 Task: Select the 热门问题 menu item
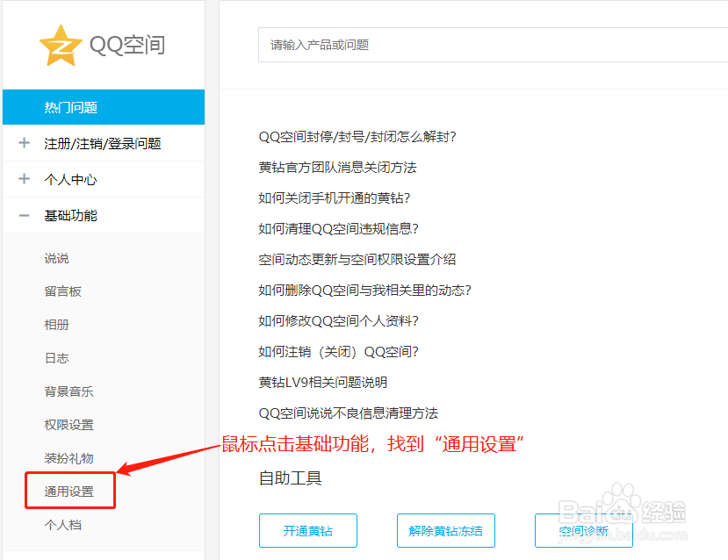tap(104, 107)
